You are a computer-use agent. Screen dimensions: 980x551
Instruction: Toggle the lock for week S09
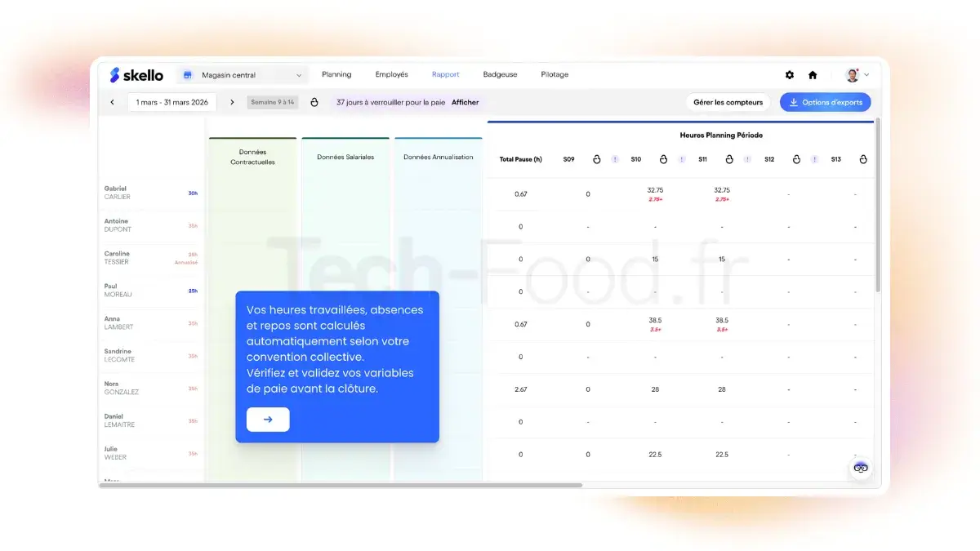(x=597, y=159)
